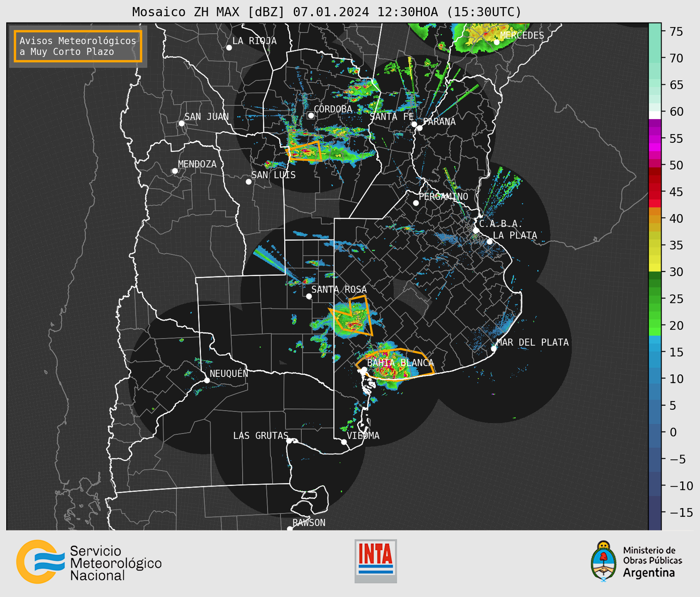Click the NEUQUÉN city marker dot
700x597 pixels.
pos(207,380)
